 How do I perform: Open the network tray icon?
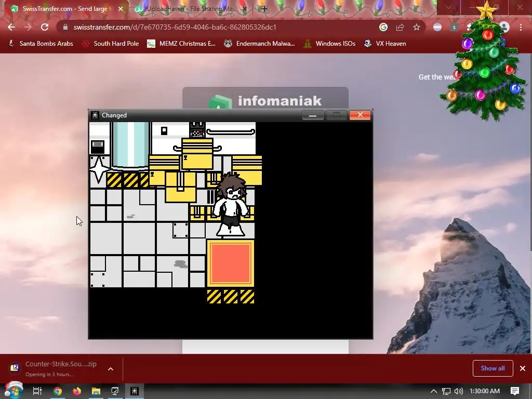coord(446,391)
